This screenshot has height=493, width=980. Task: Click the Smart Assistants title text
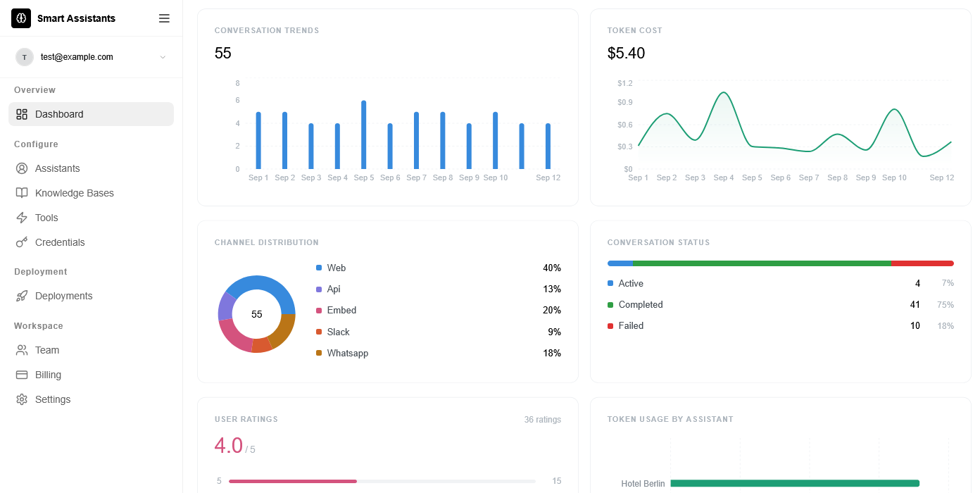tap(76, 18)
